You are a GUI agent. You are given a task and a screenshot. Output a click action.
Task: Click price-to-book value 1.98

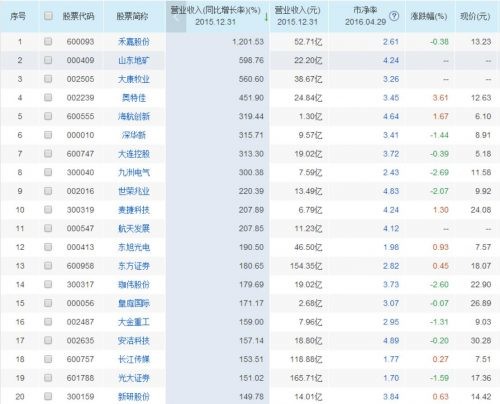pos(391,247)
